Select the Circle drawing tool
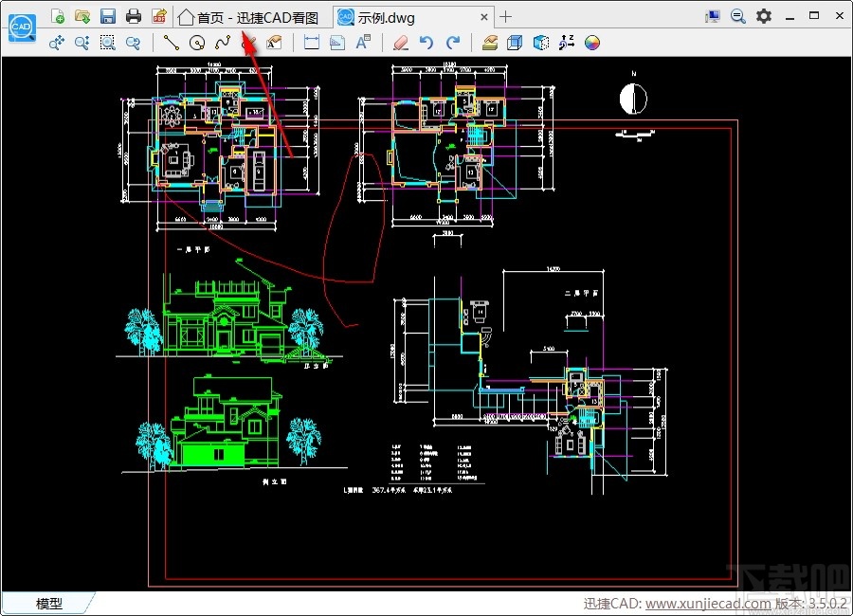853x616 pixels. 197,43
